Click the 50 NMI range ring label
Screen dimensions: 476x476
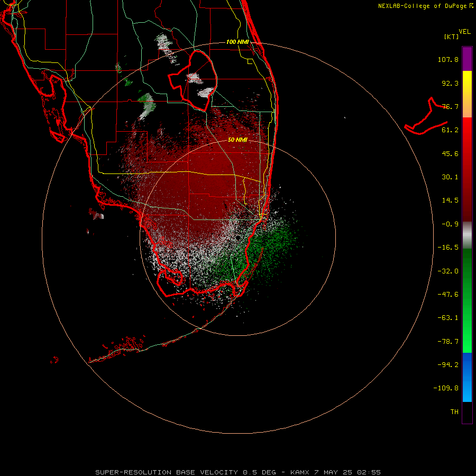click(237, 140)
